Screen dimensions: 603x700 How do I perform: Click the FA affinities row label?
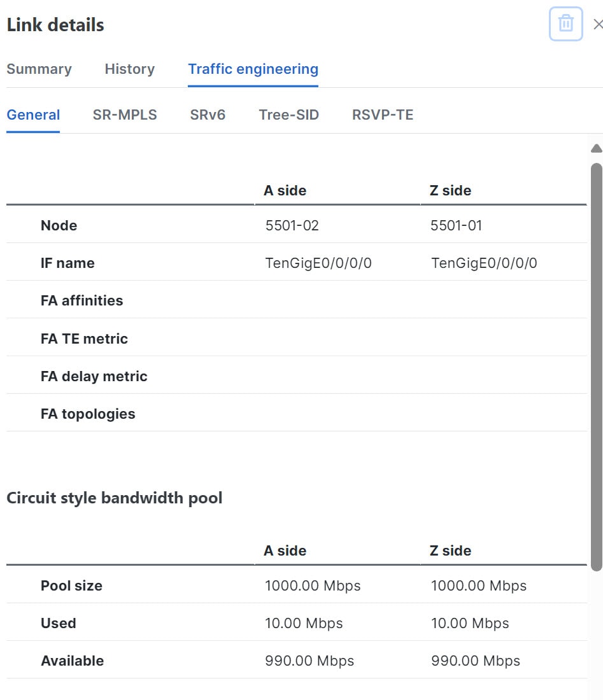82,300
